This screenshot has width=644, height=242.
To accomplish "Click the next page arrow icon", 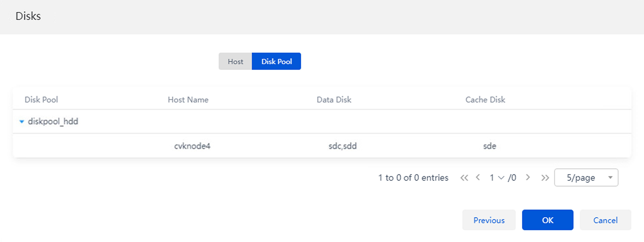I will pos(528,177).
